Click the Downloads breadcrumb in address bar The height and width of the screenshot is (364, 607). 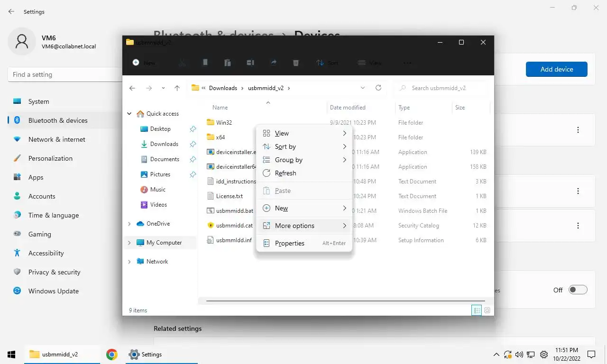(x=223, y=88)
